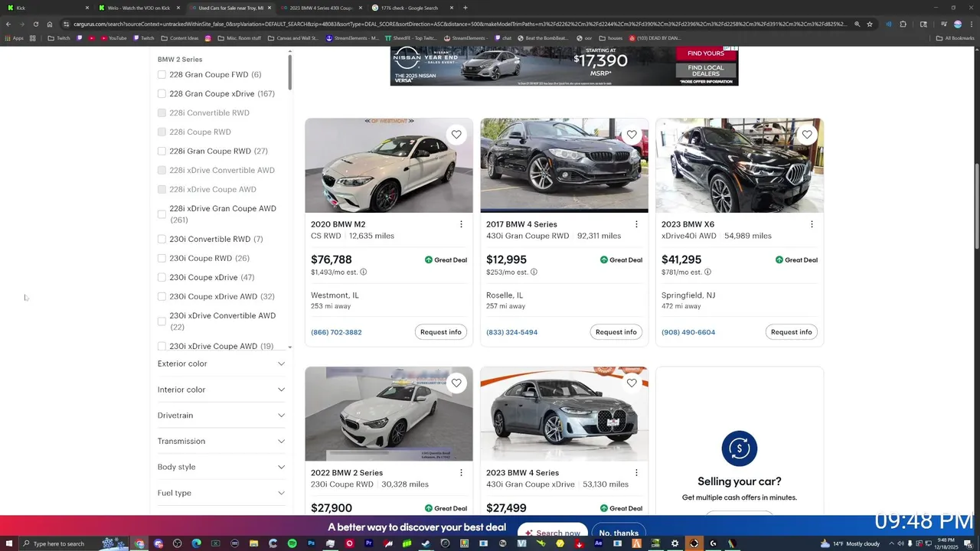
Task: Expand the Fuel type filter
Action: [x=221, y=493]
